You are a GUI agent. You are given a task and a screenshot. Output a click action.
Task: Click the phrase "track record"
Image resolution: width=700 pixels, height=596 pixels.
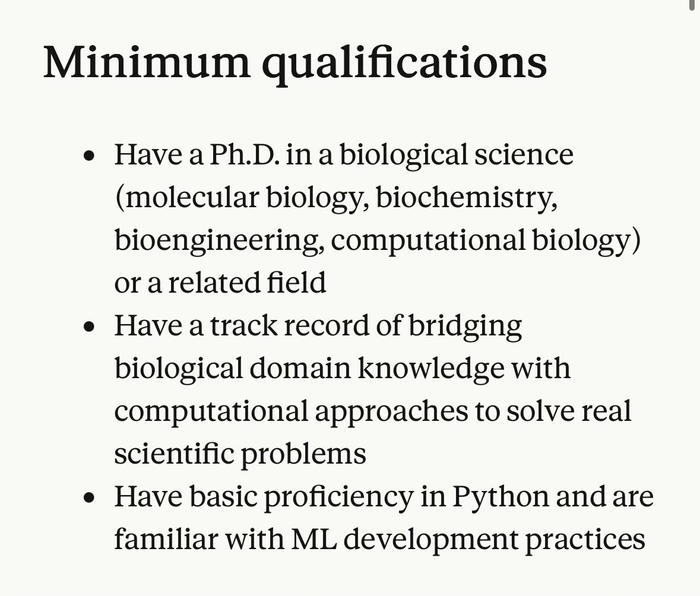[289, 325]
